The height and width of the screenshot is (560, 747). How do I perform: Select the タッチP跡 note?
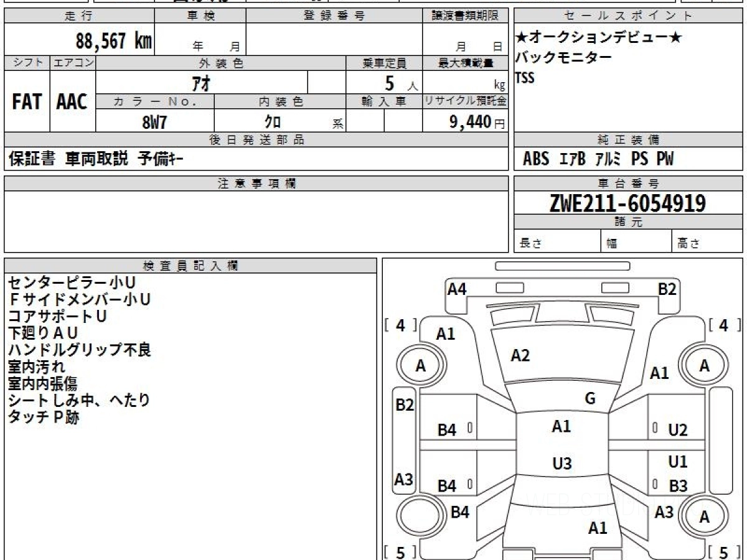(43, 417)
